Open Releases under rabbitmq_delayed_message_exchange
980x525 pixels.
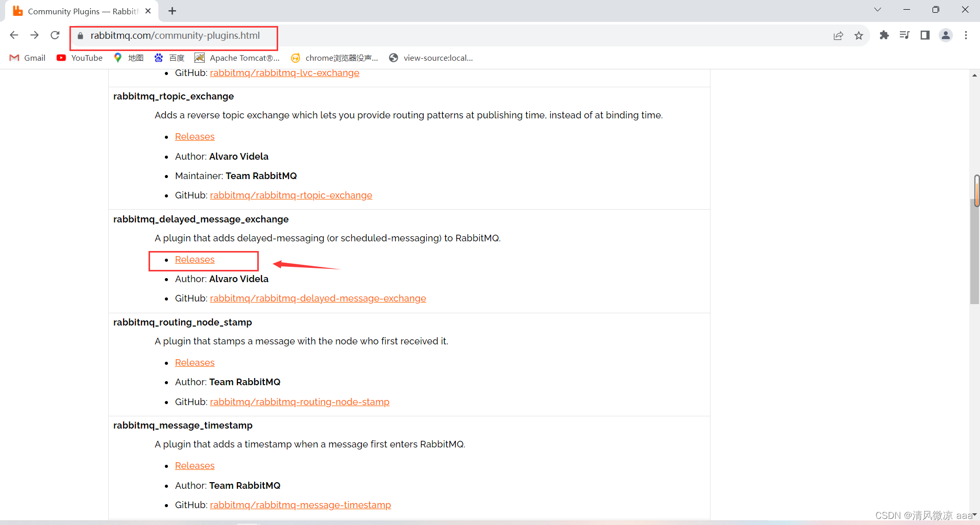click(x=194, y=260)
